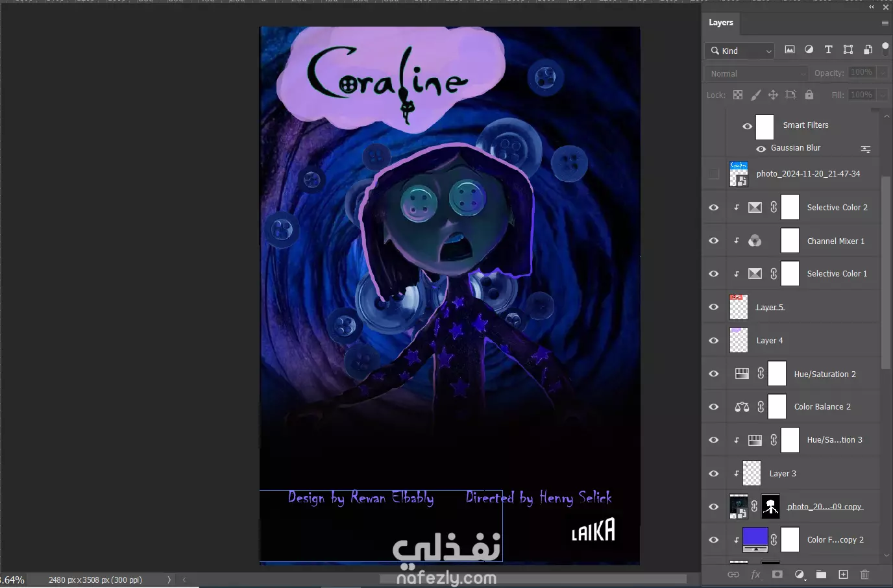Open status bar info arrow menu
This screenshot has width=893, height=588.
pyautogui.click(x=169, y=580)
